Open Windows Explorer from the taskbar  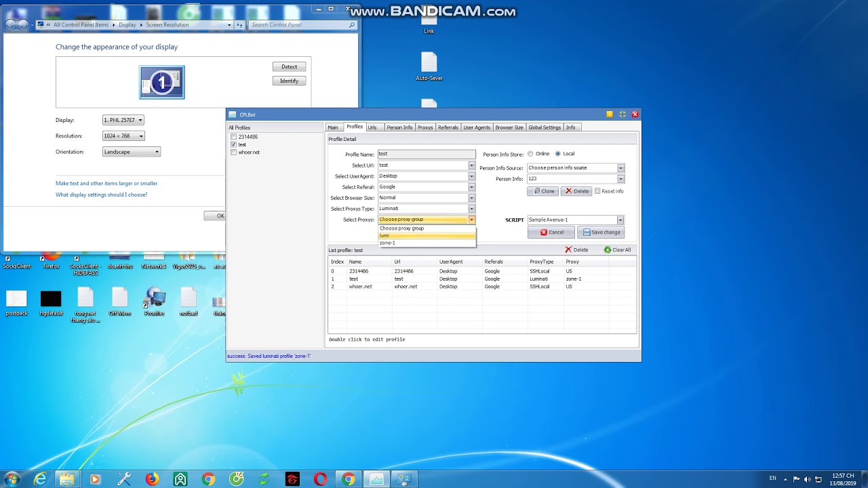[66, 479]
